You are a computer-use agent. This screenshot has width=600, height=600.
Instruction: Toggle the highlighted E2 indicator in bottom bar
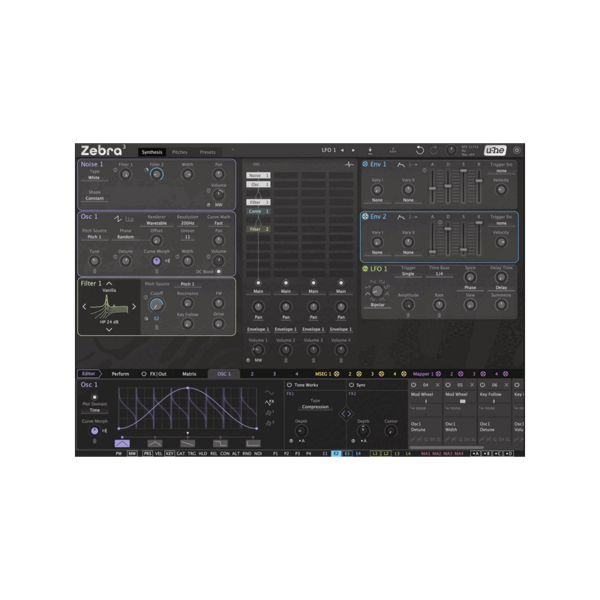336,453
